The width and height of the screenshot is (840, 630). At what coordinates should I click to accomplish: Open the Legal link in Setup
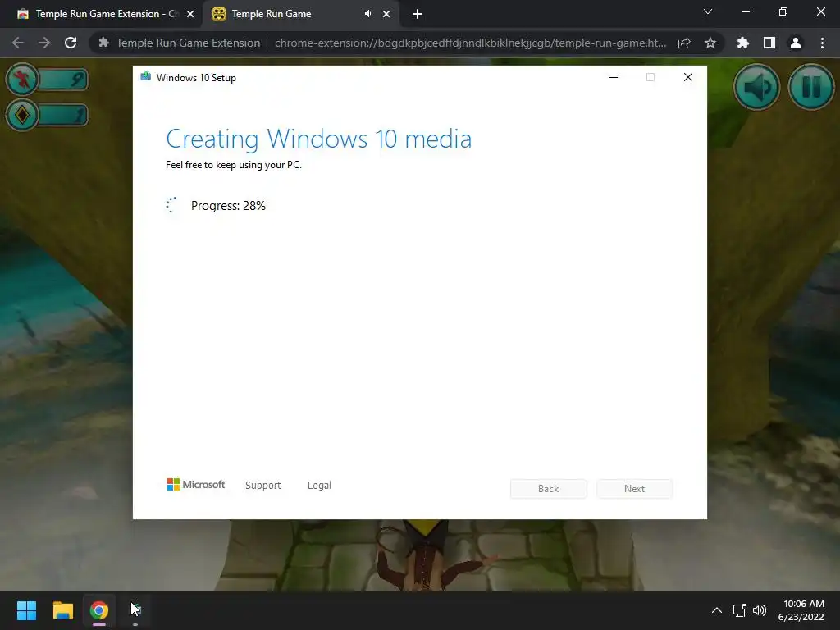(319, 486)
